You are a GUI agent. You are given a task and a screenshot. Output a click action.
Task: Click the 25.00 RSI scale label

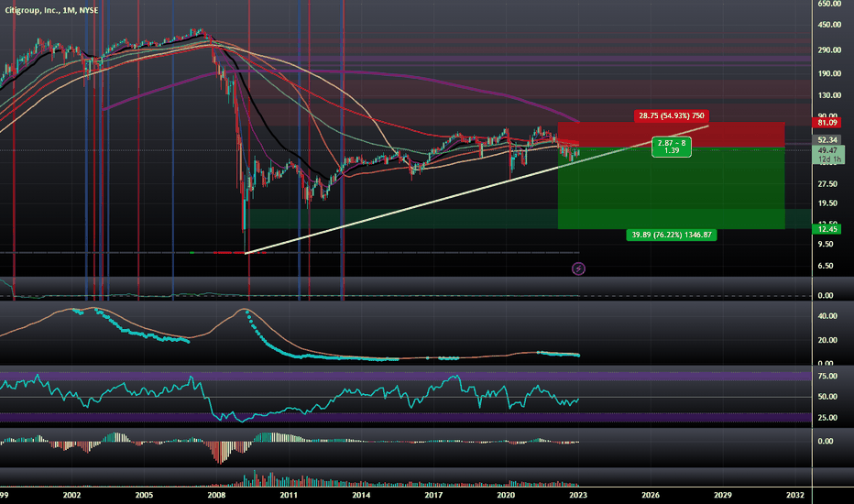827,418
